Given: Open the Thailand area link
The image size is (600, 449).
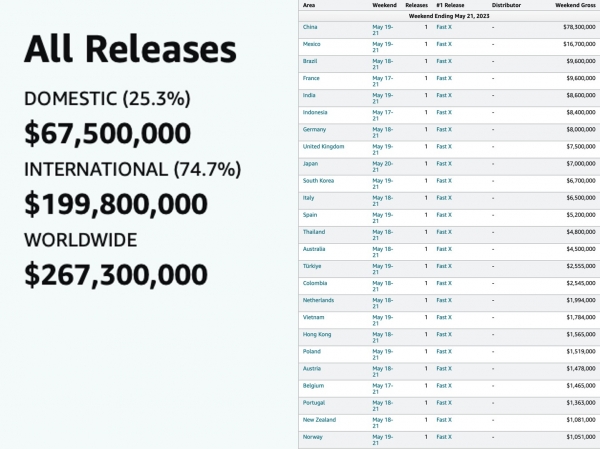Looking at the screenshot, I should tap(314, 232).
